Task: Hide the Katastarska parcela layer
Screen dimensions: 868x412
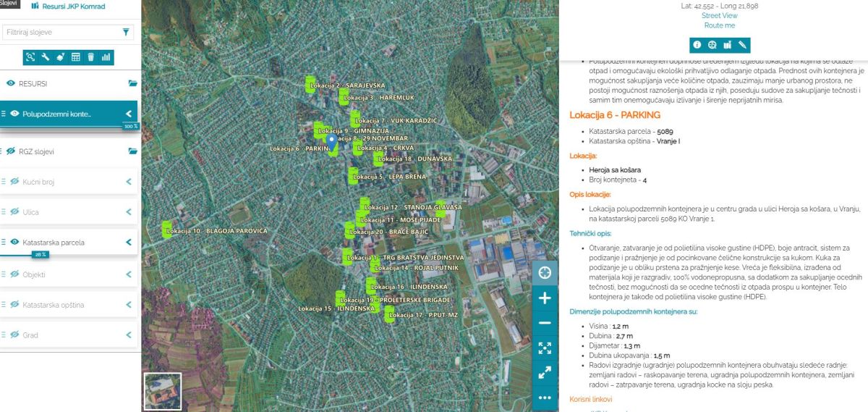Action: pos(14,243)
